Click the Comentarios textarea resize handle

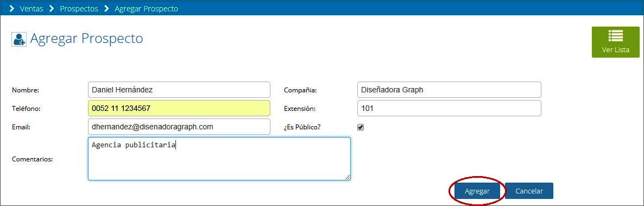click(348, 177)
